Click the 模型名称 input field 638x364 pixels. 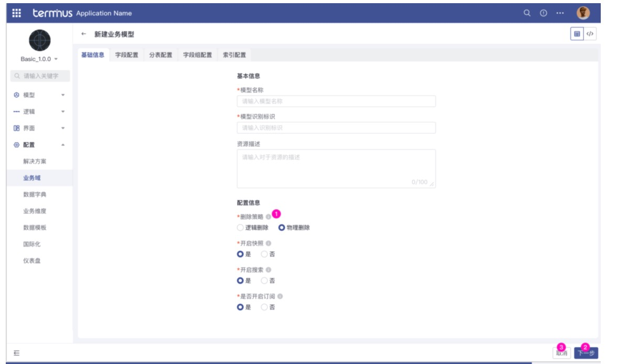[336, 101]
